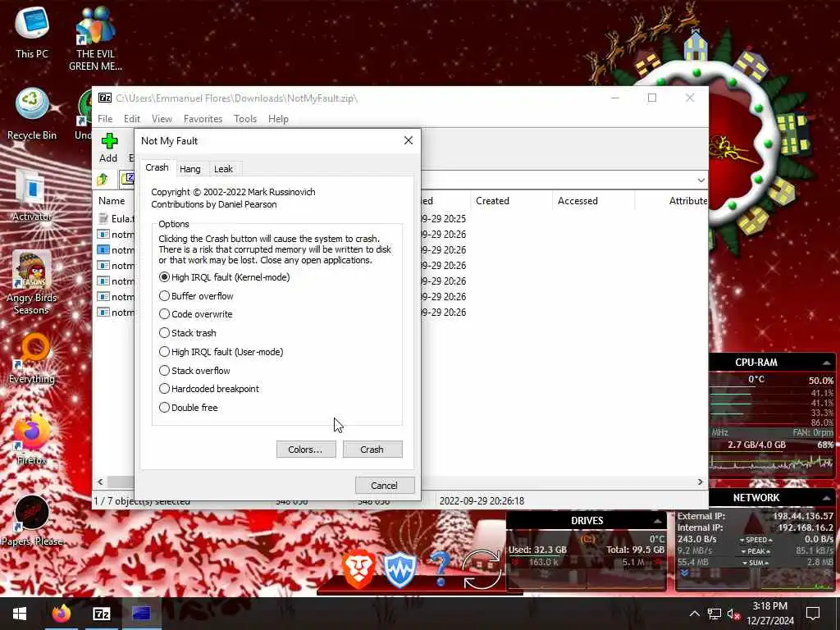Click the 7-Zip horizontal scrollbar left arrow
Screen dimensions: 840x630
click(100, 482)
